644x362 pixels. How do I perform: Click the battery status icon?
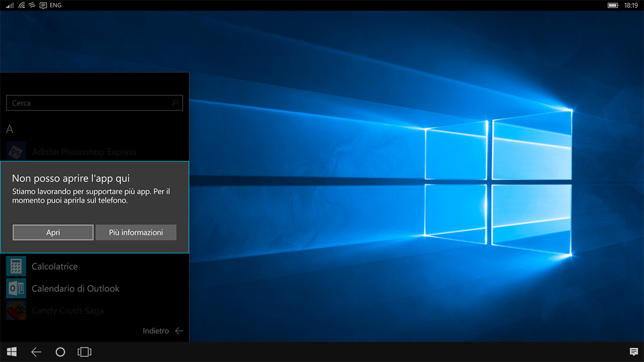click(613, 5)
